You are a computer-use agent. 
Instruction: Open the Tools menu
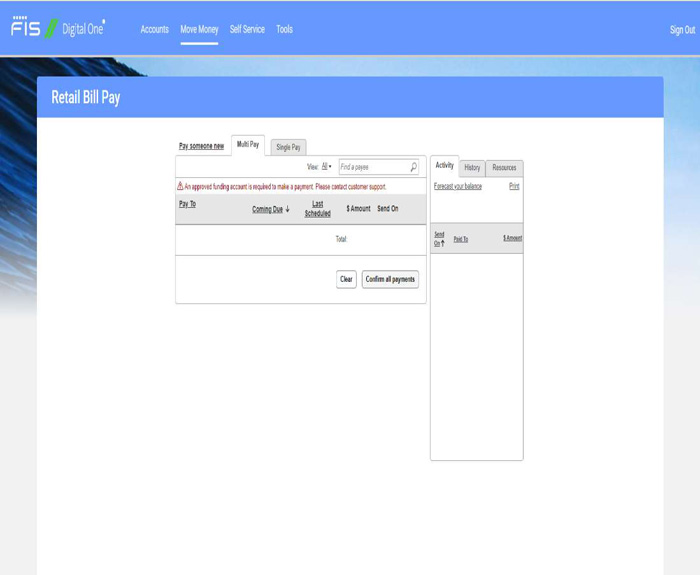(284, 29)
